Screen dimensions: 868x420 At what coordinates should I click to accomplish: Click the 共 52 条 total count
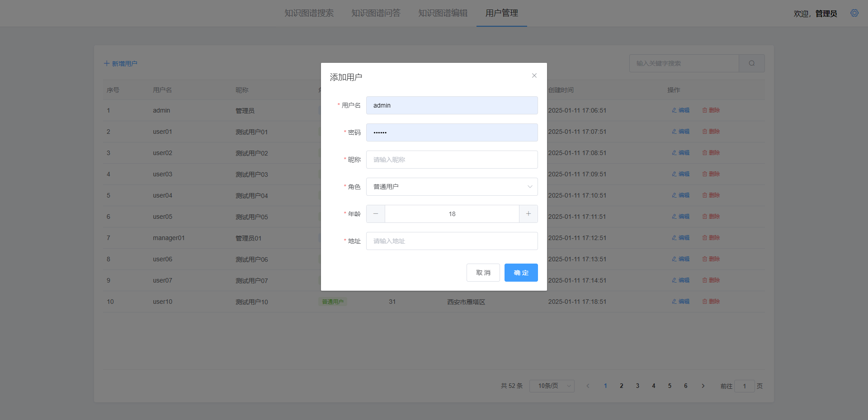click(x=512, y=386)
